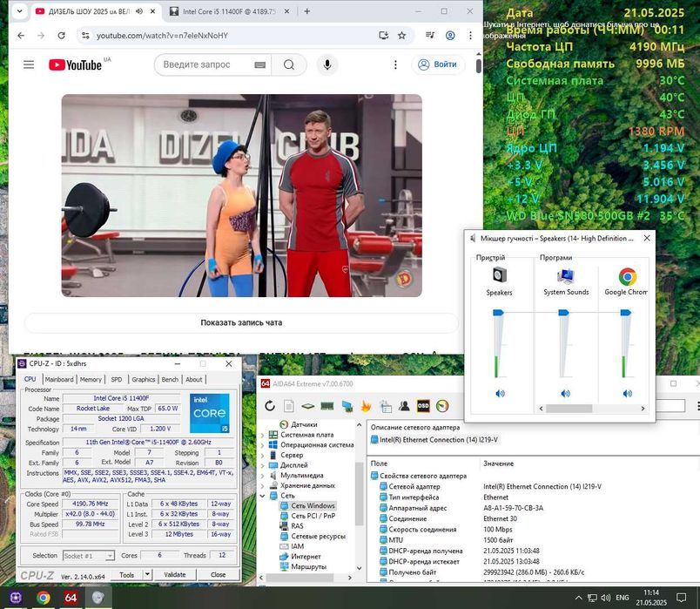Mute Google Chrome in the volume mixer
Viewport: 700px width, 609px height.
pos(627,394)
